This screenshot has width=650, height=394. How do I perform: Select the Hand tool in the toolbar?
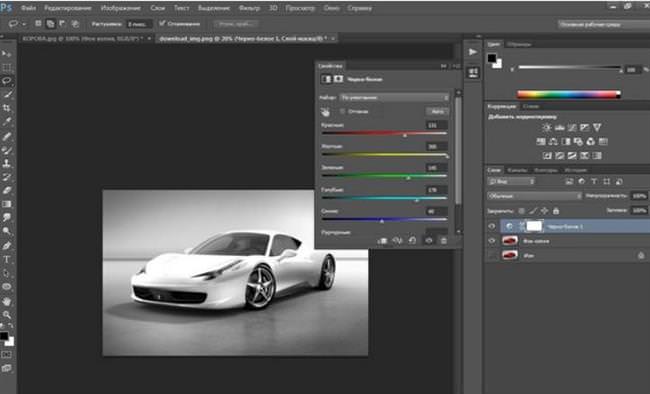coord(7,301)
